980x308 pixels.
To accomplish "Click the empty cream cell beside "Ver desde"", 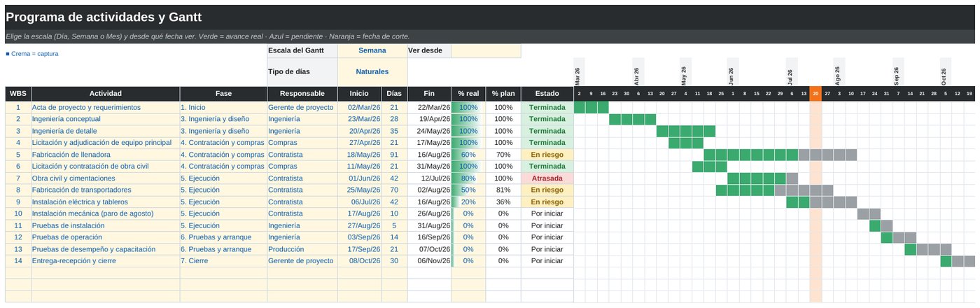I will [x=486, y=50].
